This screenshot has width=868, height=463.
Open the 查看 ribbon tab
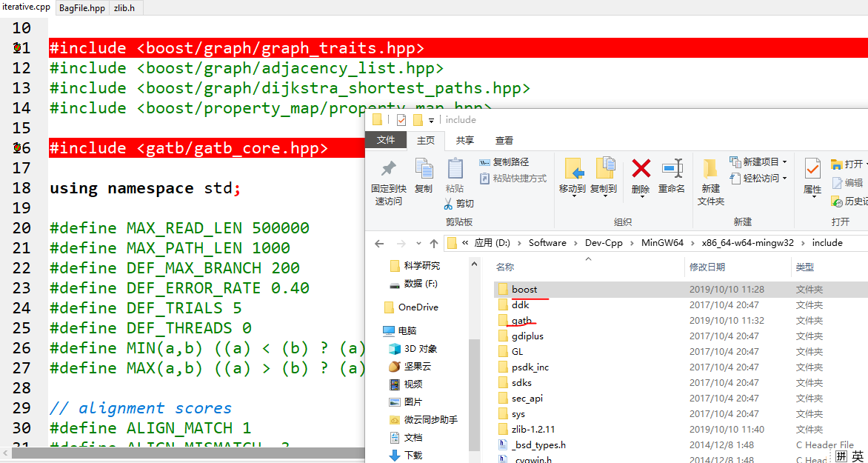click(x=504, y=141)
